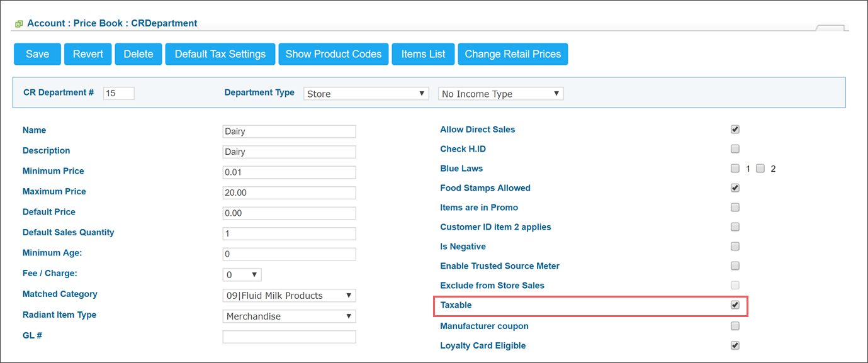The image size is (868, 363).
Task: Click the Save button
Action: click(x=37, y=54)
